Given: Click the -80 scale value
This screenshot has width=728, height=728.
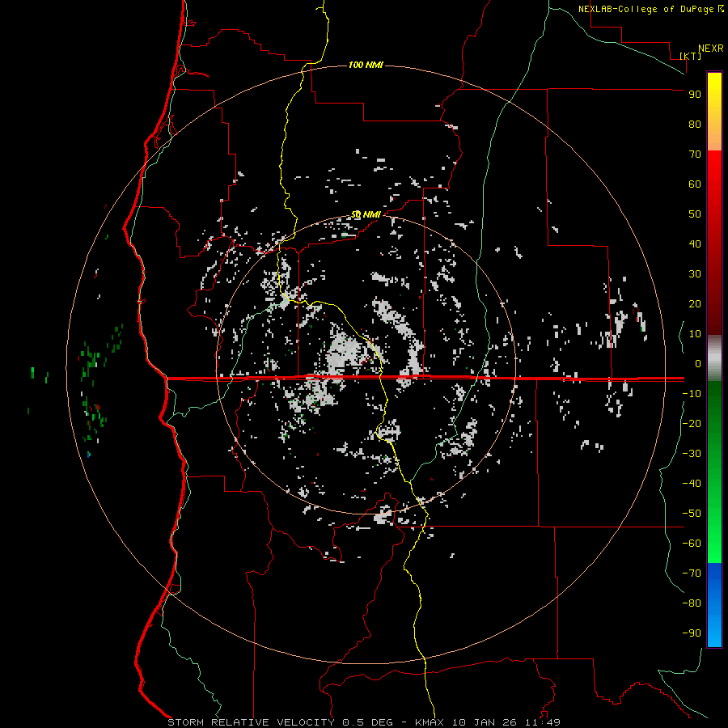Looking at the screenshot, I should 692,603.
